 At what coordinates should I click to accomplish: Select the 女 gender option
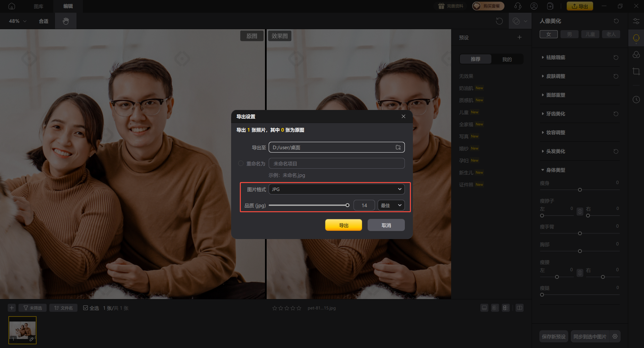pos(548,34)
